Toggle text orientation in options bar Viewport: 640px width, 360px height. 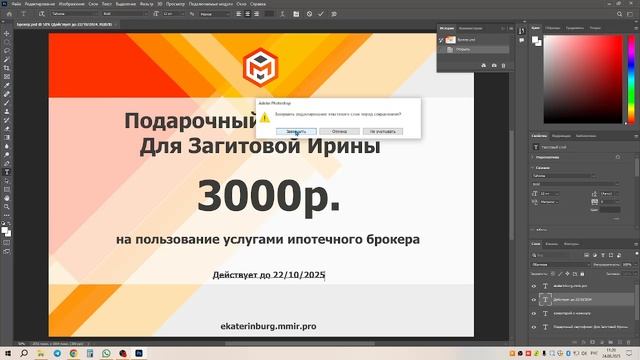tap(41, 14)
